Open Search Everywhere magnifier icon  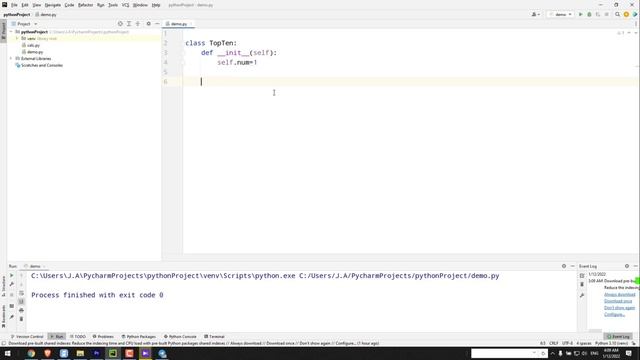[x=618, y=14]
